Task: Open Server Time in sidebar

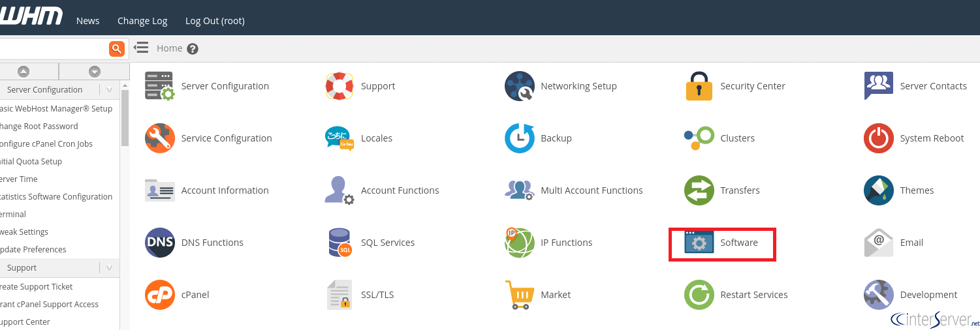Action: pyautogui.click(x=18, y=179)
